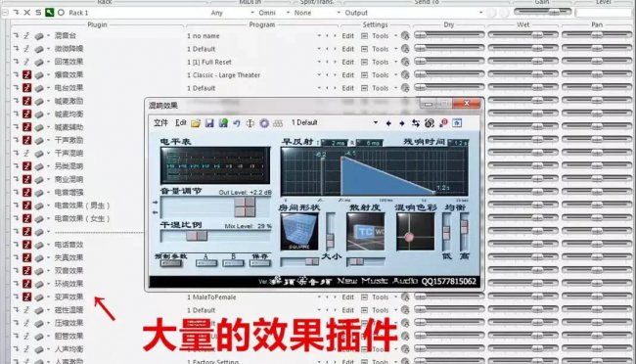Click the routing arrow icon on Rack 1 header
Screen dimensions: 636x364
tap(16, 13)
